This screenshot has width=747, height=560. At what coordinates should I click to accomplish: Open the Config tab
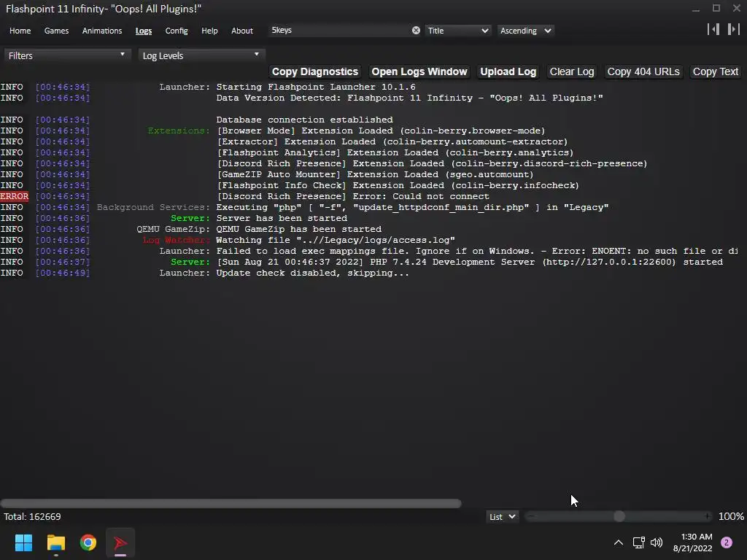[x=177, y=31]
